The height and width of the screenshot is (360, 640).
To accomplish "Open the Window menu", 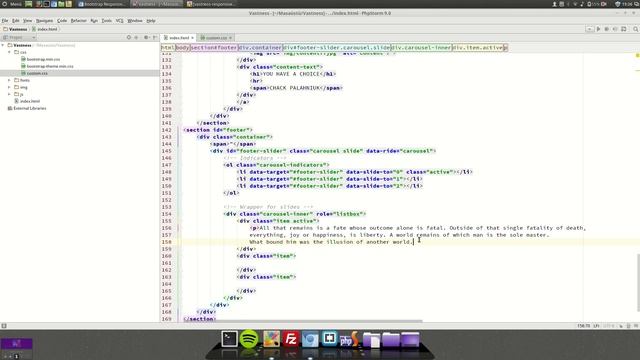I will pyautogui.click(x=135, y=20).
